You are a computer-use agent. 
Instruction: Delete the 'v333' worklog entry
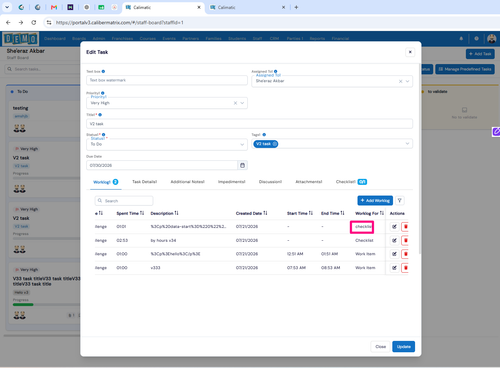pyautogui.click(x=405, y=268)
